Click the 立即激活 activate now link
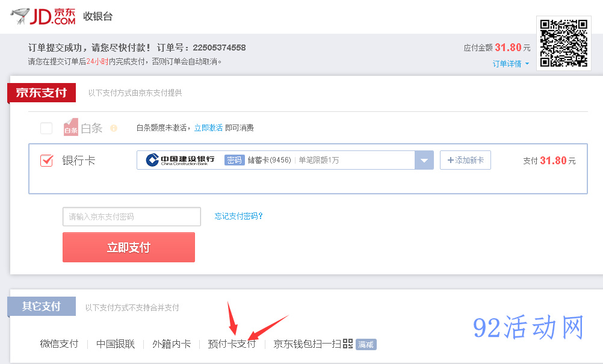Viewport: 603px width, 364px height. 208,128
